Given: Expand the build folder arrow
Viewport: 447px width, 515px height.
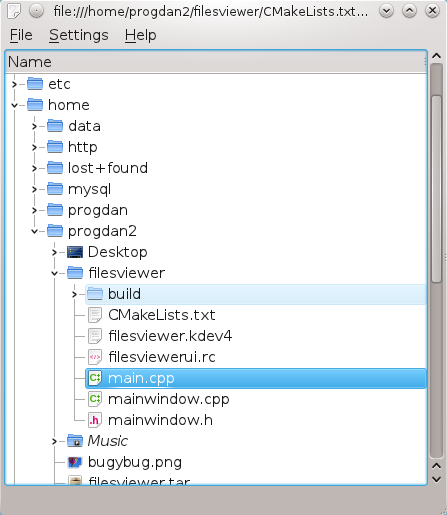Looking at the screenshot, I should pos(74,294).
